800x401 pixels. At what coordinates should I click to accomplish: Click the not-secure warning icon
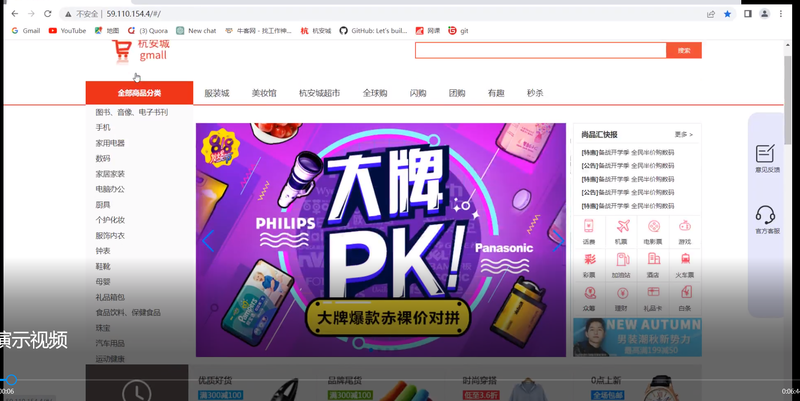click(68, 14)
